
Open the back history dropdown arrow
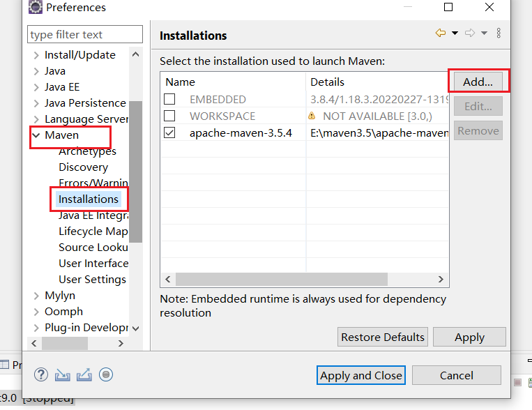pos(455,33)
